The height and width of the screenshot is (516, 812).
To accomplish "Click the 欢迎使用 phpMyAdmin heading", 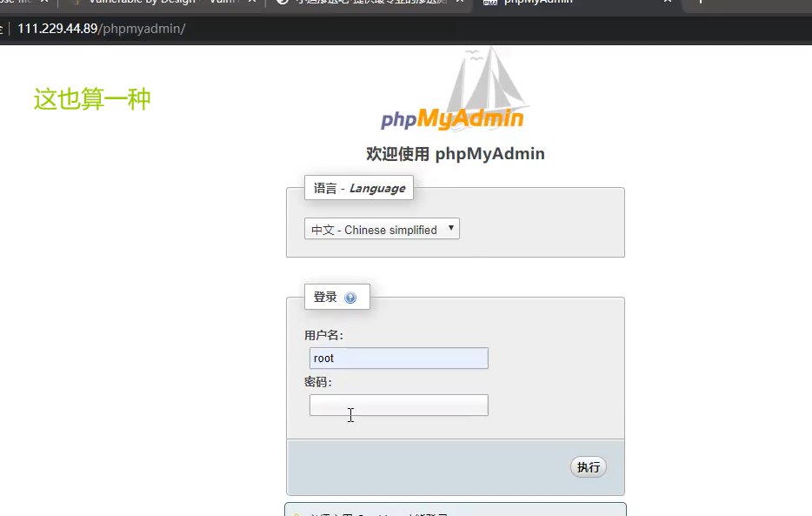I will point(456,154).
